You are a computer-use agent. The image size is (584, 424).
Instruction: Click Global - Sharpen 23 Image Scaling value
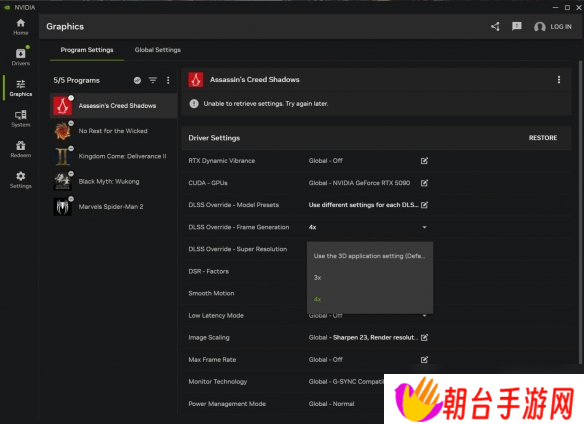363,338
